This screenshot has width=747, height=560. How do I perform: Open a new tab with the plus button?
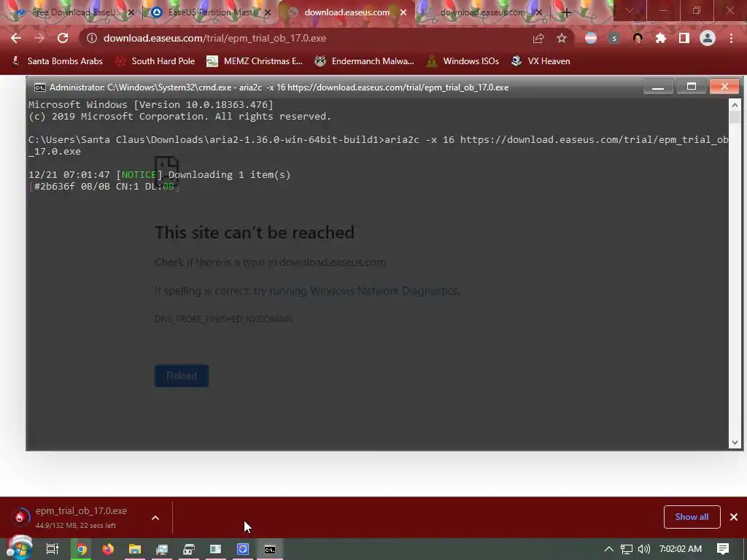pos(566,13)
